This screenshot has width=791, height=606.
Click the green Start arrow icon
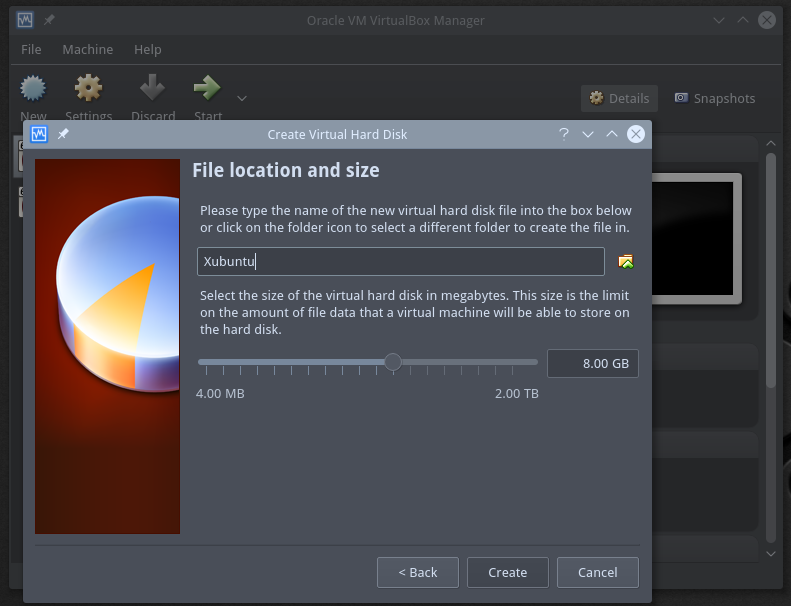coord(207,87)
